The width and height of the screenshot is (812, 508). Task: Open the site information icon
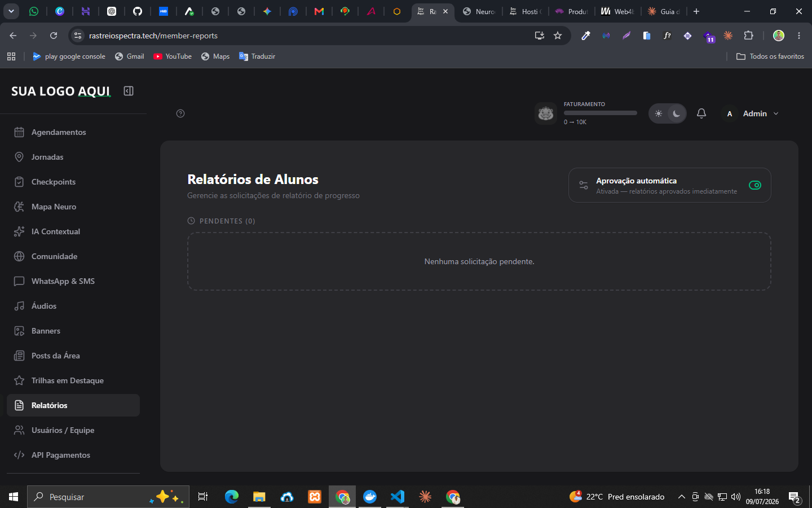[78, 36]
